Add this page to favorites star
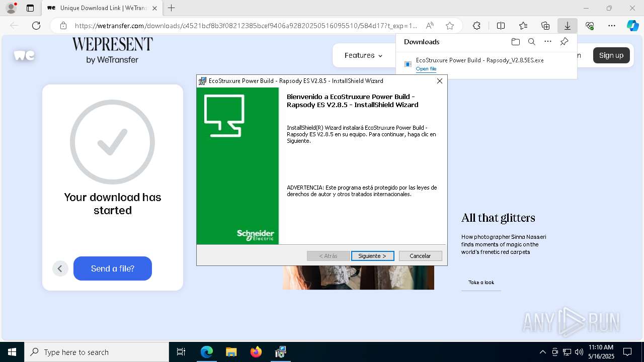Screen dimensions: 644x362 pos(450,26)
